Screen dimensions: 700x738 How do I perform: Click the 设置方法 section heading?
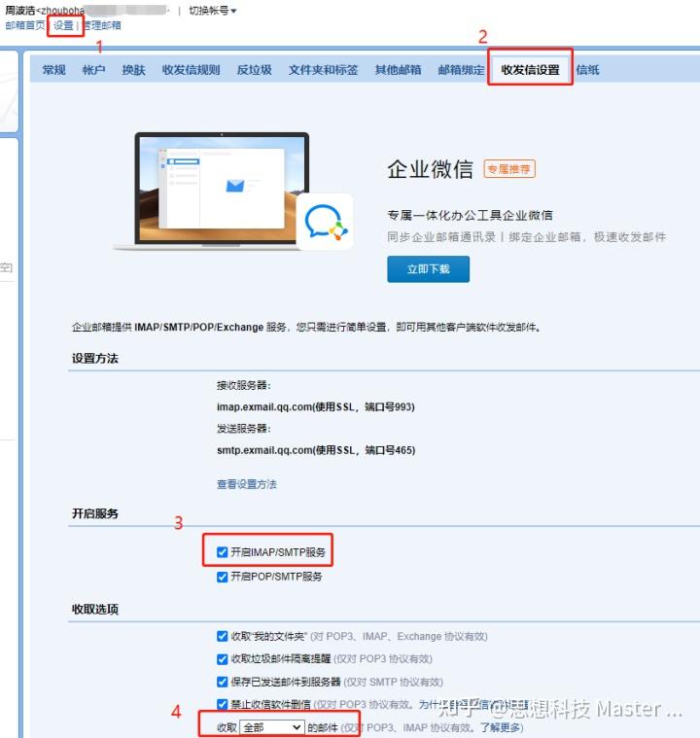coord(95,359)
